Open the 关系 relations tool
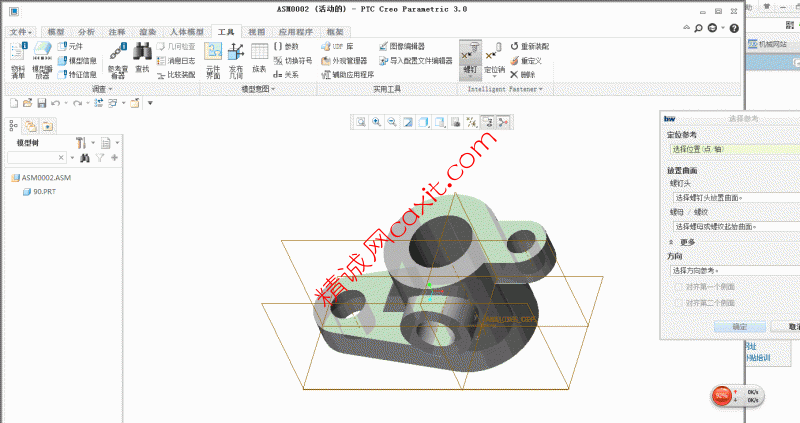Viewport: 800px width, 423px height. coord(286,74)
